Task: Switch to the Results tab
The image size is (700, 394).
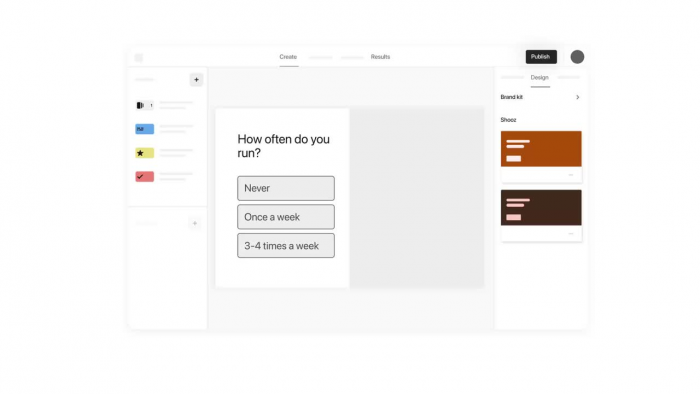Action: tap(380, 57)
